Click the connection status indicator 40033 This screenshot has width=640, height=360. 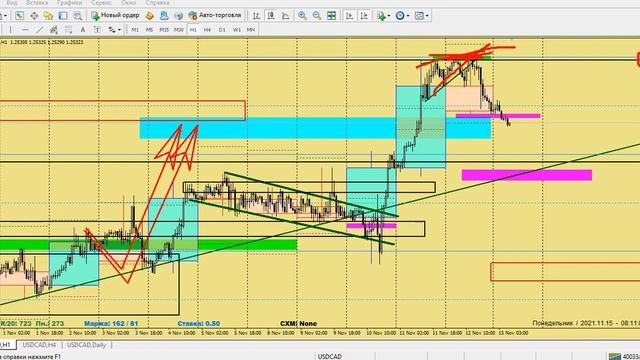624,356
